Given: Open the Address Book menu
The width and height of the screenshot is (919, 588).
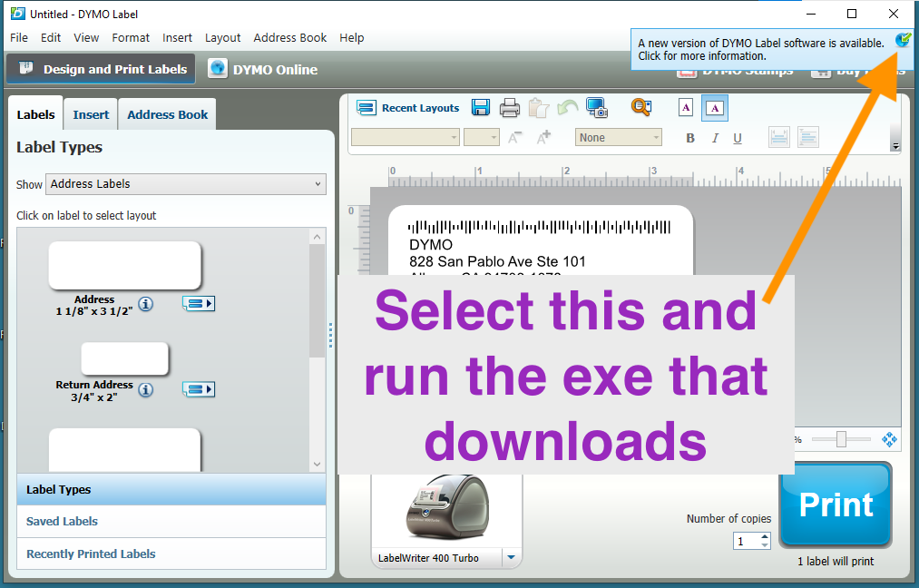Looking at the screenshot, I should [x=290, y=37].
